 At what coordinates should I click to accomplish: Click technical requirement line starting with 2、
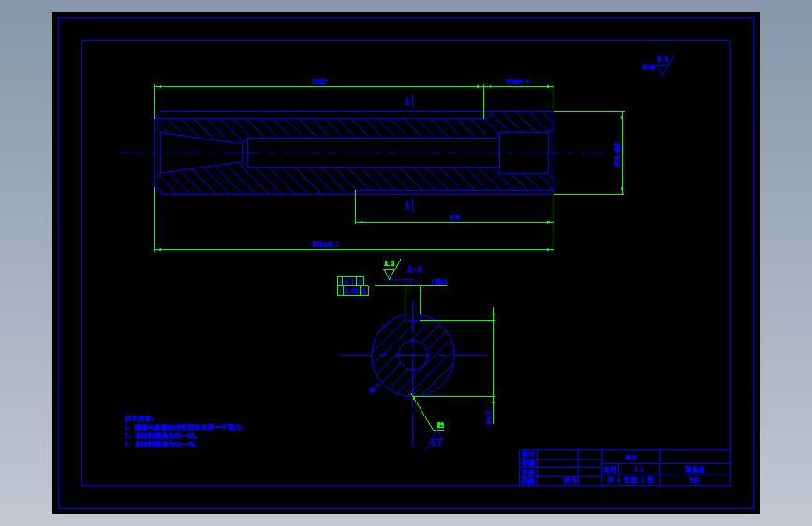(x=161, y=436)
